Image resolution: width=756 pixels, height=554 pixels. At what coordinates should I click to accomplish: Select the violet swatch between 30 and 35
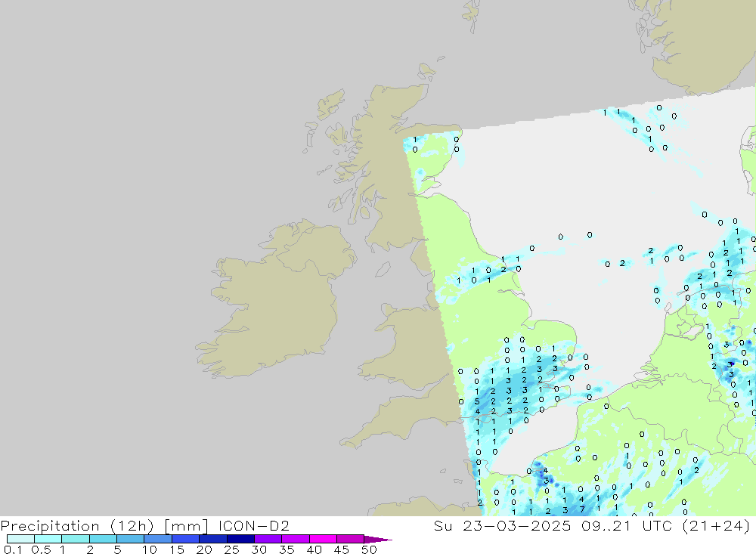click(x=268, y=539)
